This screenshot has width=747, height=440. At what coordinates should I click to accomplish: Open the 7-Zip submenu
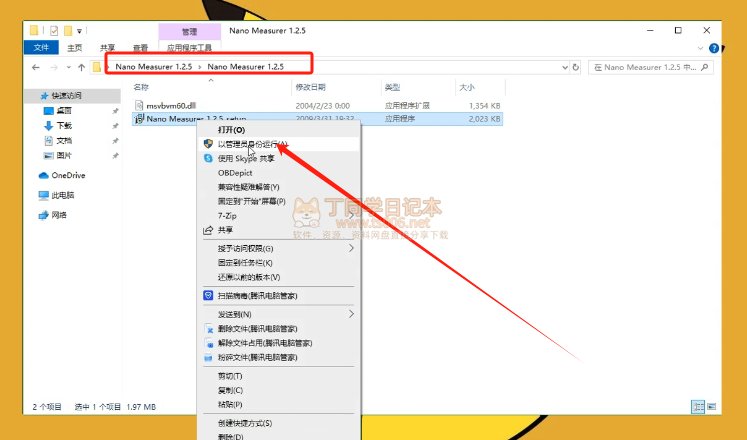pyautogui.click(x=279, y=216)
